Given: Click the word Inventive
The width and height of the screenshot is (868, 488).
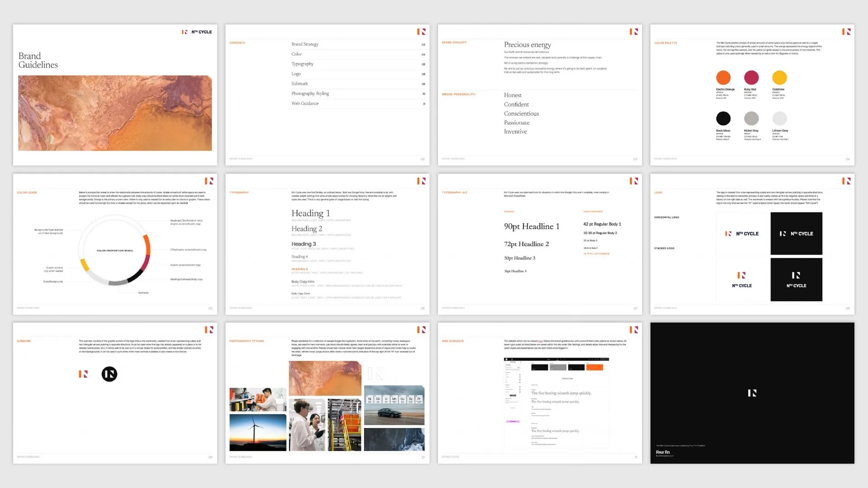Looking at the screenshot, I should pos(515,131).
